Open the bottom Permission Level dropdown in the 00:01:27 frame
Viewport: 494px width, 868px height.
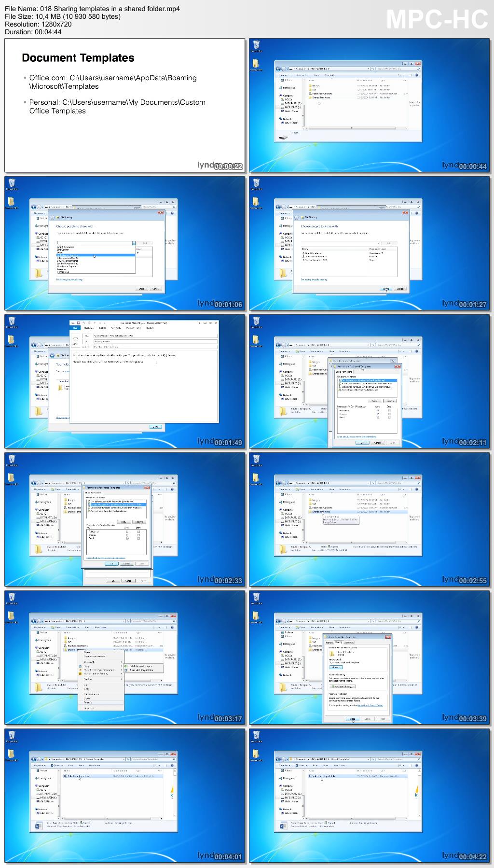coord(376,260)
